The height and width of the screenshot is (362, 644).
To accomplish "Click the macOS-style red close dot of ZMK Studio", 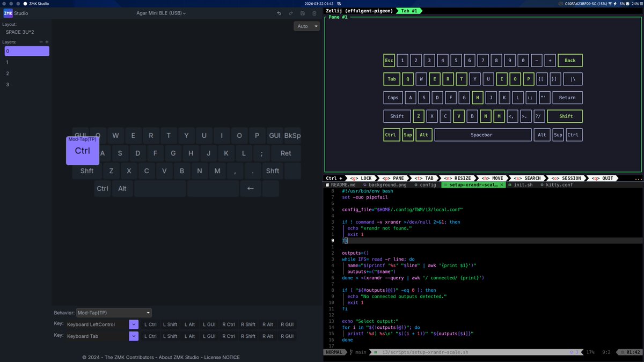I will [x=3, y=3].
